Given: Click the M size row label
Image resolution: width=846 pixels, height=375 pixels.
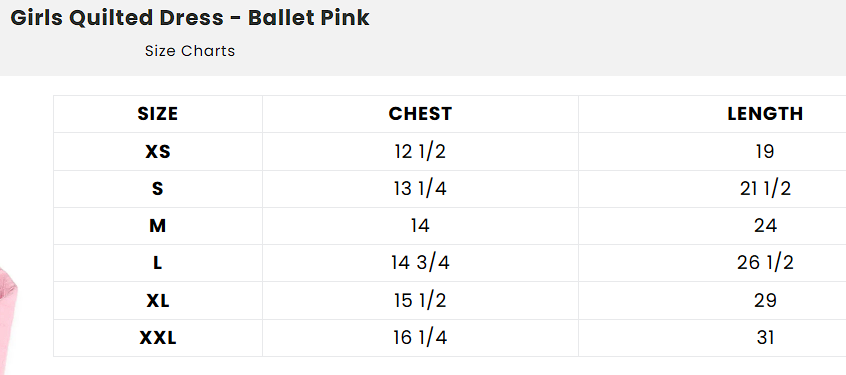Looking at the screenshot, I should tap(158, 226).
